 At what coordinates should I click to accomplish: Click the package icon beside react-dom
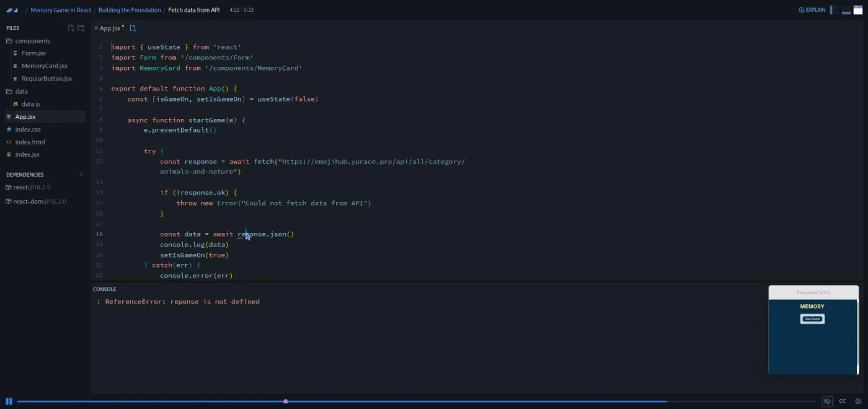tap(9, 201)
